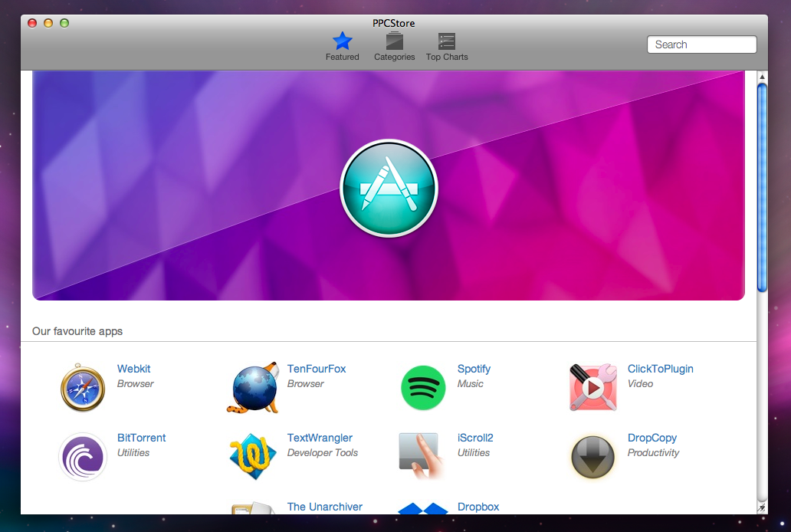Open the TenFourFox app link
Screen dimensions: 791x532
(x=317, y=369)
